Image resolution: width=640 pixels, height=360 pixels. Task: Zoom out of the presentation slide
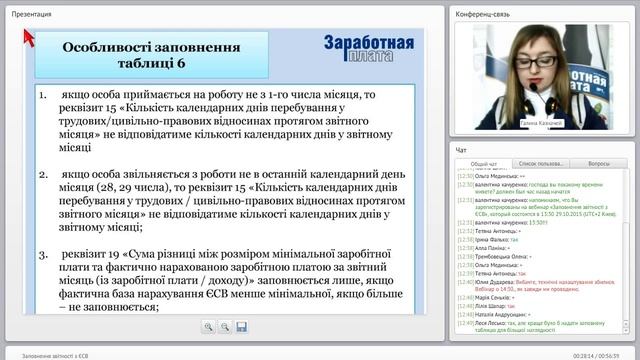point(225,327)
